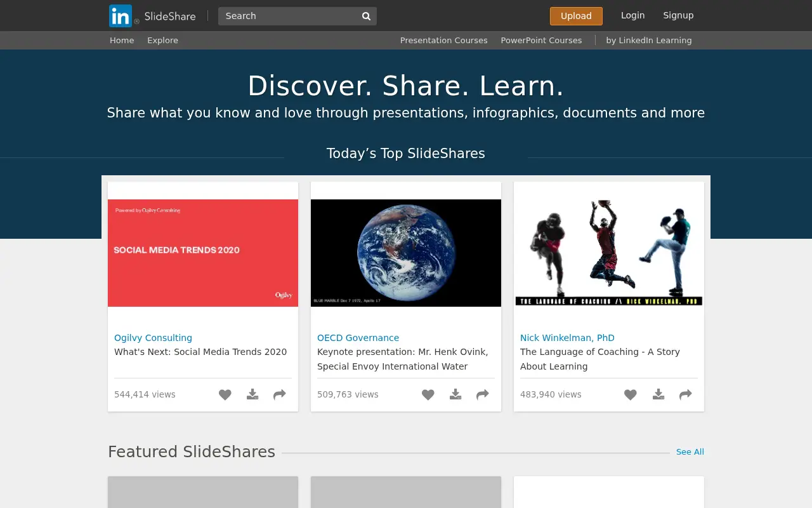
Task: Click the Upload button
Action: (576, 16)
